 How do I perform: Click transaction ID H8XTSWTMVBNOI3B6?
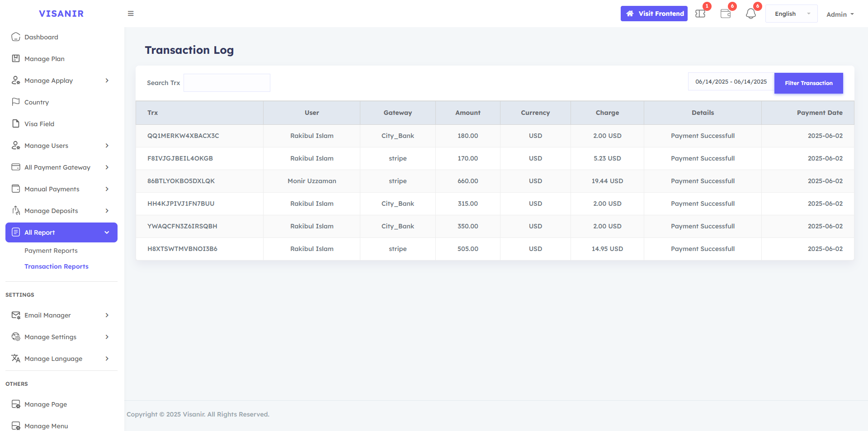coord(182,249)
